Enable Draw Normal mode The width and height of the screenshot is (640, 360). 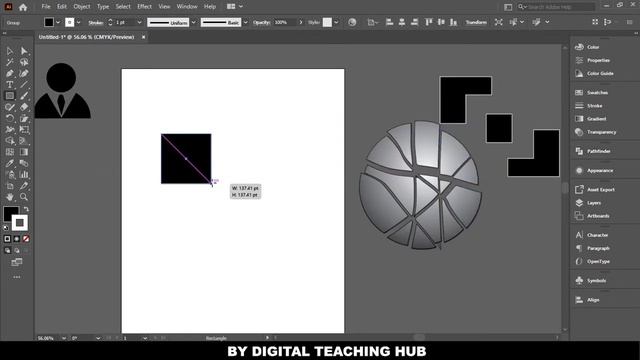pos(7,251)
